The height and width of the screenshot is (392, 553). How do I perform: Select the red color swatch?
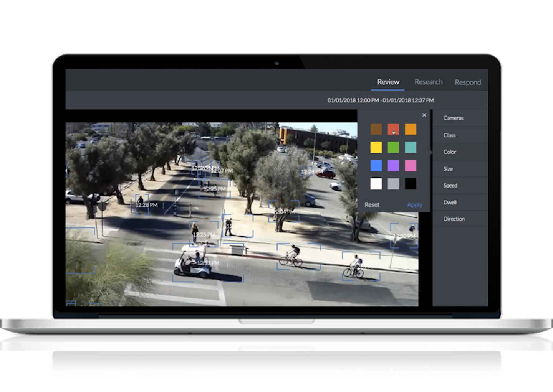click(393, 129)
